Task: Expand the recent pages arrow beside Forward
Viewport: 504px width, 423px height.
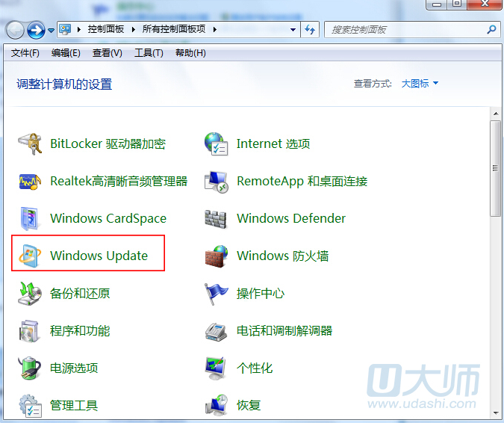Action: pyautogui.click(x=51, y=30)
